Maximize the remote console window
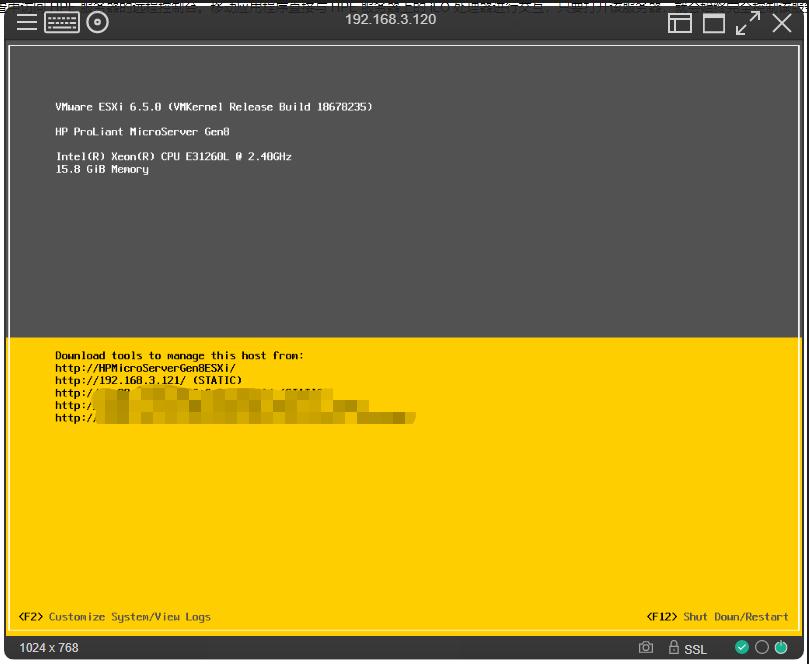The width and height of the screenshot is (809, 664). point(714,23)
